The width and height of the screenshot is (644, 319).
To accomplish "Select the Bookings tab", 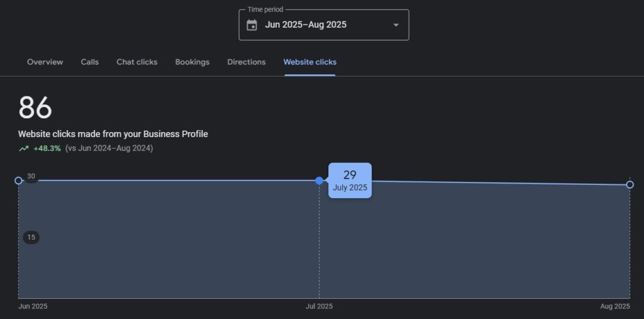I will pyautogui.click(x=192, y=62).
